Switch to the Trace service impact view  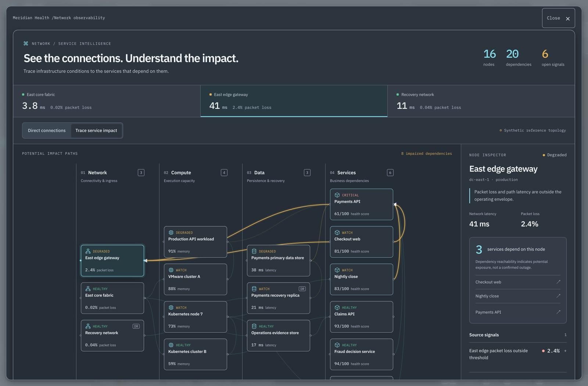[96, 131]
